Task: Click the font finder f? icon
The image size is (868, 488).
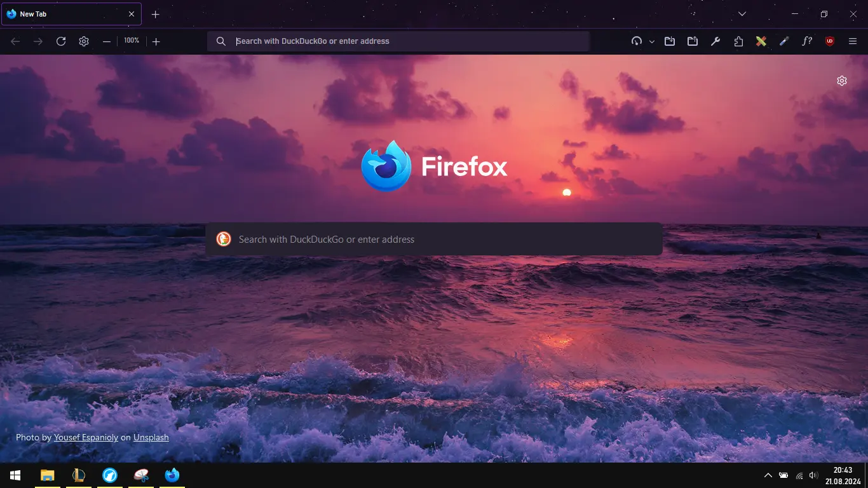Action: pos(807,41)
